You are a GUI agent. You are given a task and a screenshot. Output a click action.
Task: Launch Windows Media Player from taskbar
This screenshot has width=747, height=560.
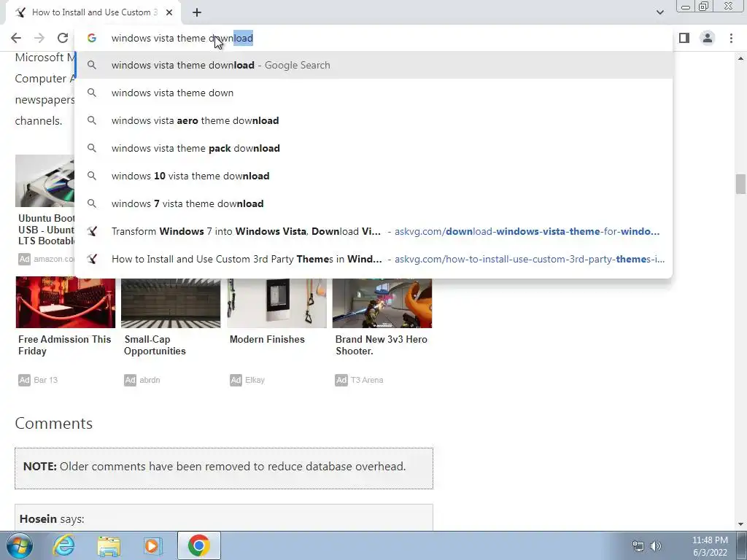pyautogui.click(x=152, y=545)
